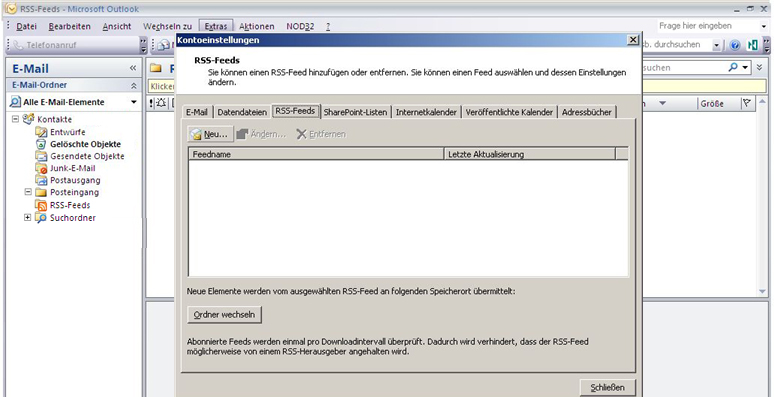Click the Feedname column header
The image size is (774, 397).
pos(316,154)
